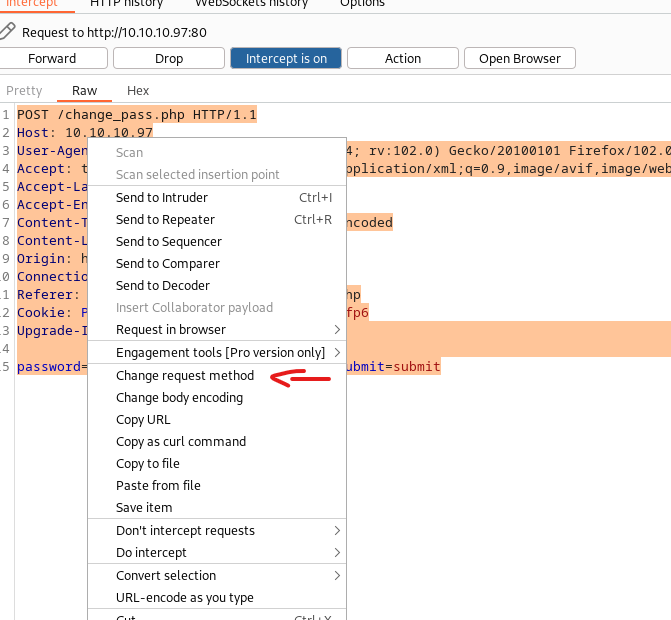This screenshot has width=671, height=620.
Task: Click the 'Referer:' header name
Action: [x=48, y=294]
